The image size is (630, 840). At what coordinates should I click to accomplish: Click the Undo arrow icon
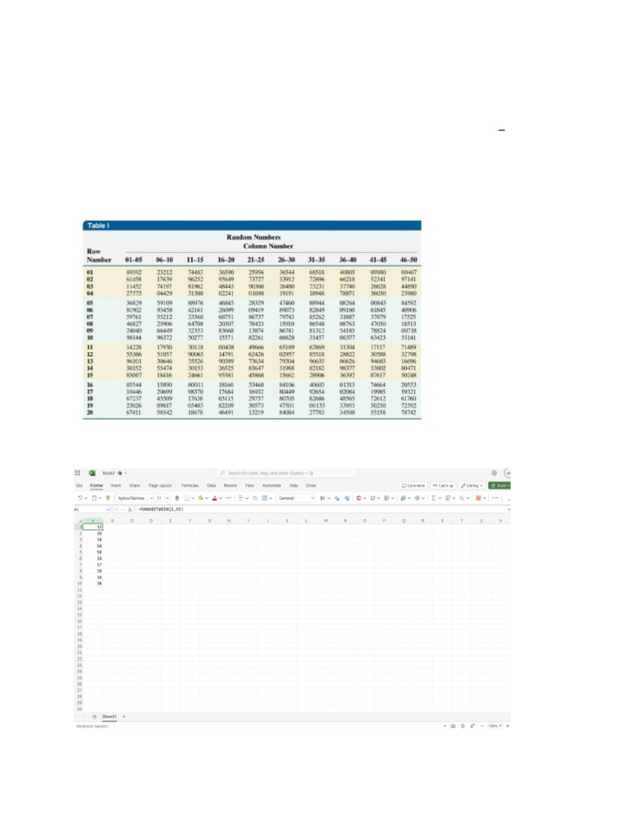coord(80,498)
